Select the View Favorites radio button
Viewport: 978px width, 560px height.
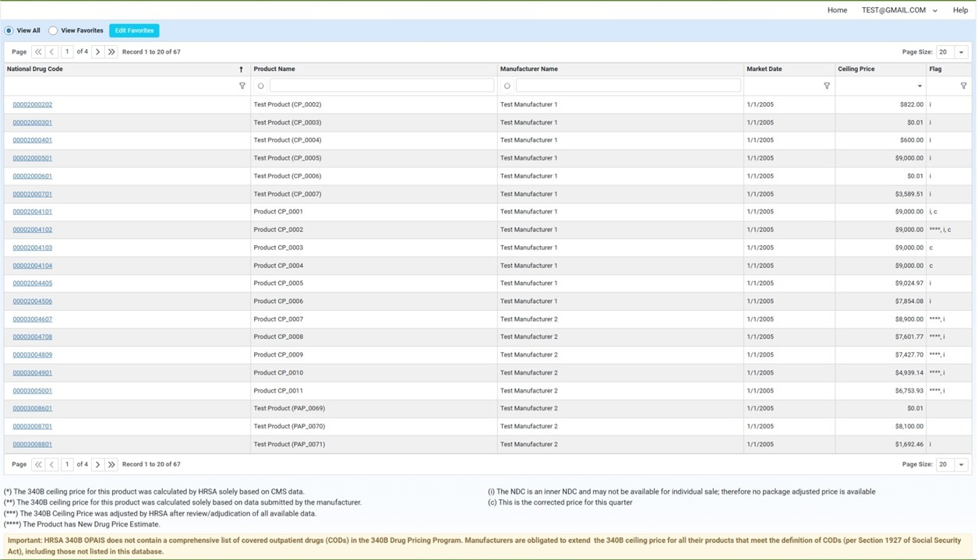(52, 30)
